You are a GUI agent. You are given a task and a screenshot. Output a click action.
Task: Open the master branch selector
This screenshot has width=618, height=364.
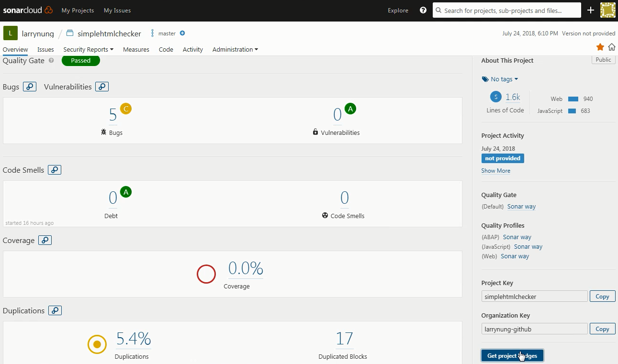click(x=167, y=33)
